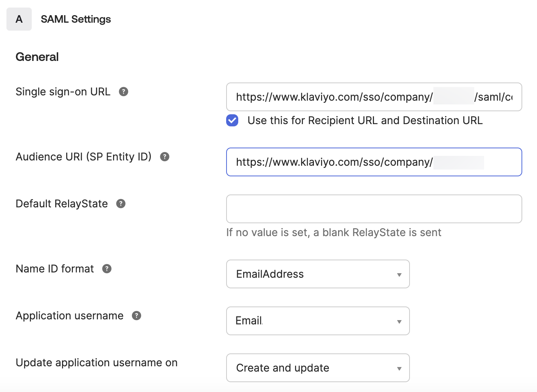Click the "General" section heading
The image size is (537, 392).
click(x=37, y=56)
